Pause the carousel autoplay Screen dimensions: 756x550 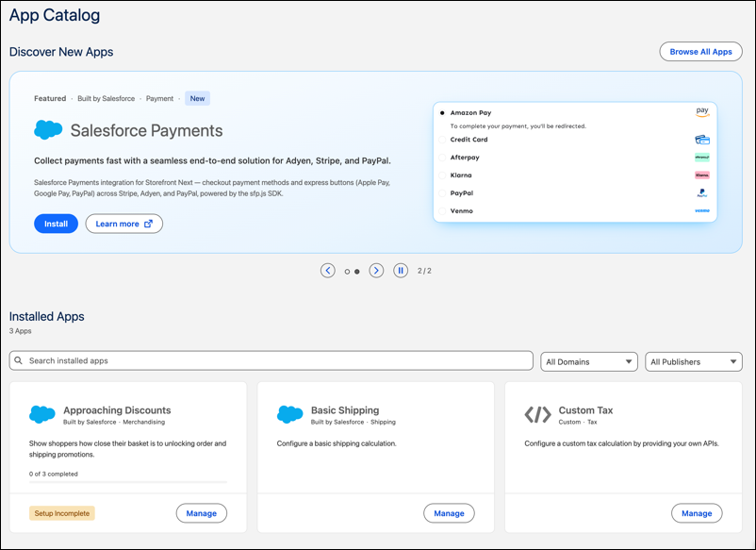click(x=401, y=271)
